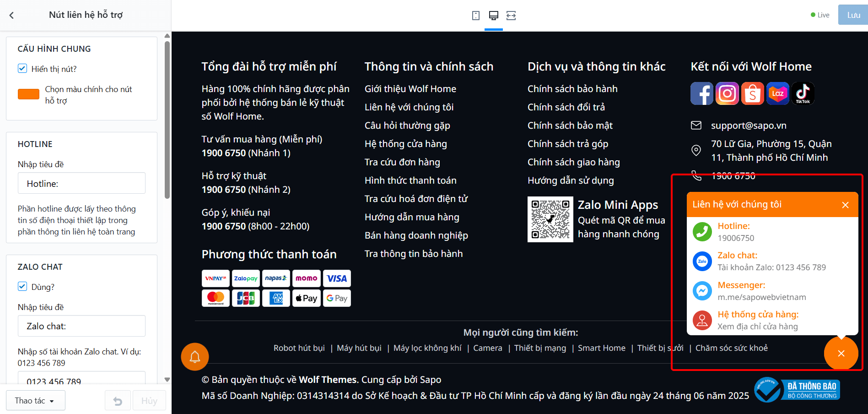Click 'Tra thông tin bảo hành' link
This screenshot has height=414, width=868.
[x=414, y=254]
